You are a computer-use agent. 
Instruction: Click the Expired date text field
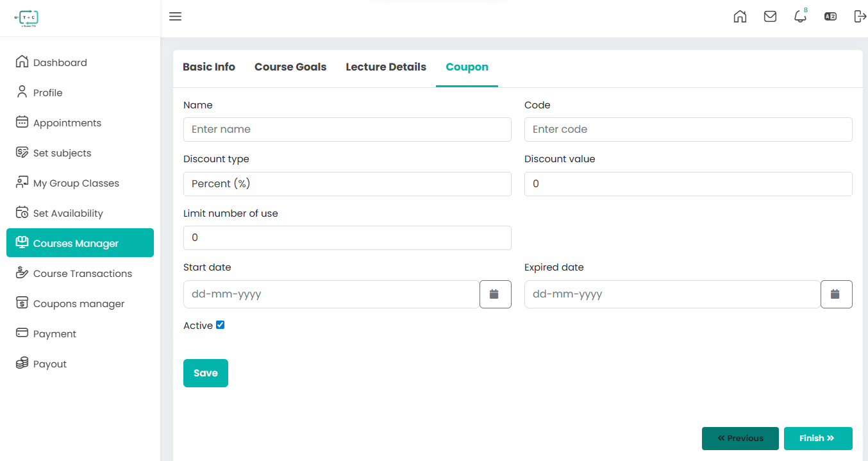[672, 294]
